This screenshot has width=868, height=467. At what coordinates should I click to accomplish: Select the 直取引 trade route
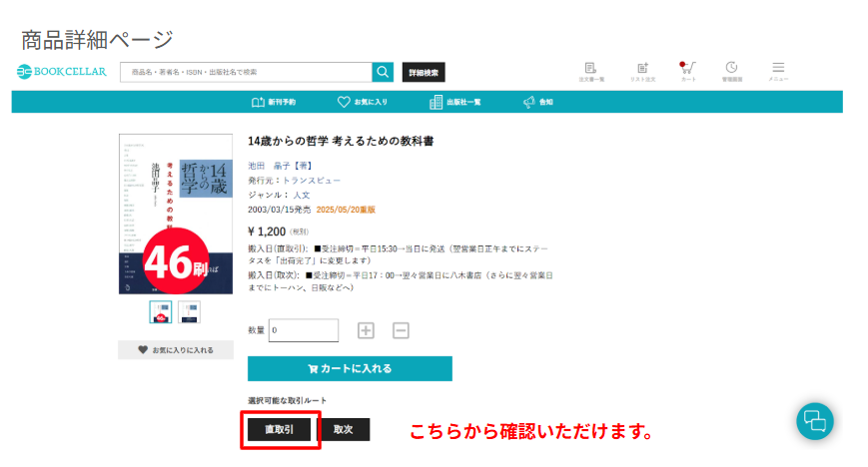coord(279,429)
